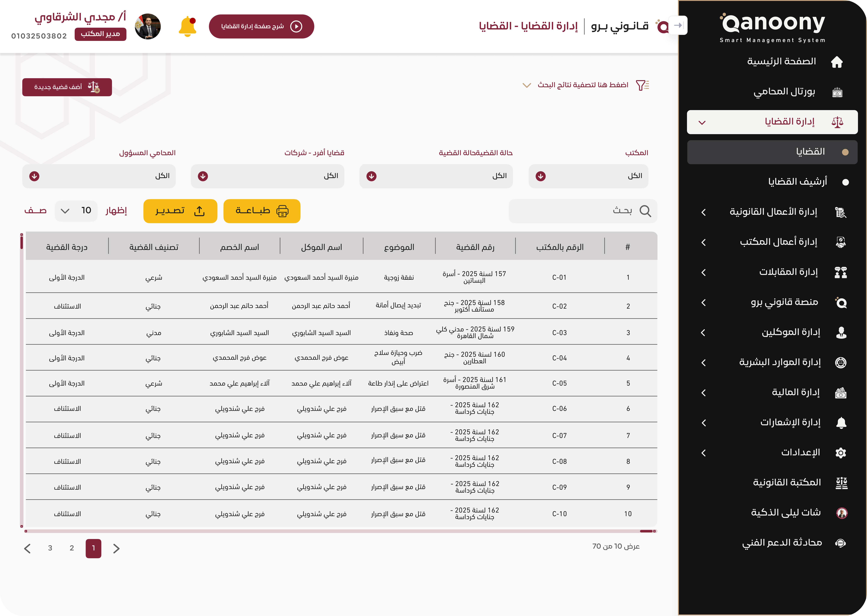This screenshot has height=616, width=867.
Task: Click the printer icon on the print button
Action: [282, 211]
